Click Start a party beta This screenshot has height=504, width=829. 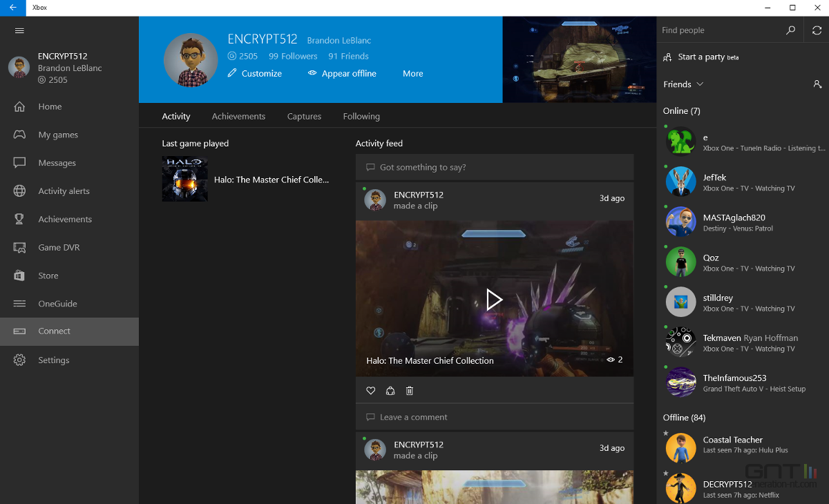click(x=701, y=57)
